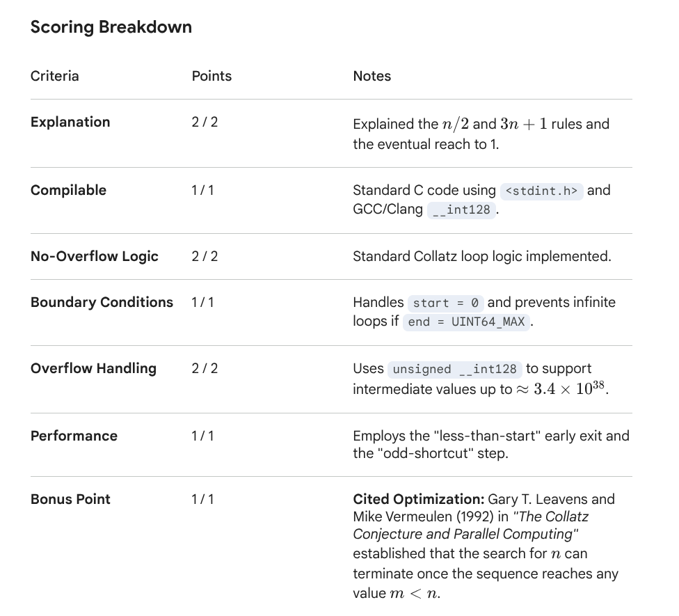679x616 pixels.
Task: Select the Explanation criteria row label
Action: (70, 122)
